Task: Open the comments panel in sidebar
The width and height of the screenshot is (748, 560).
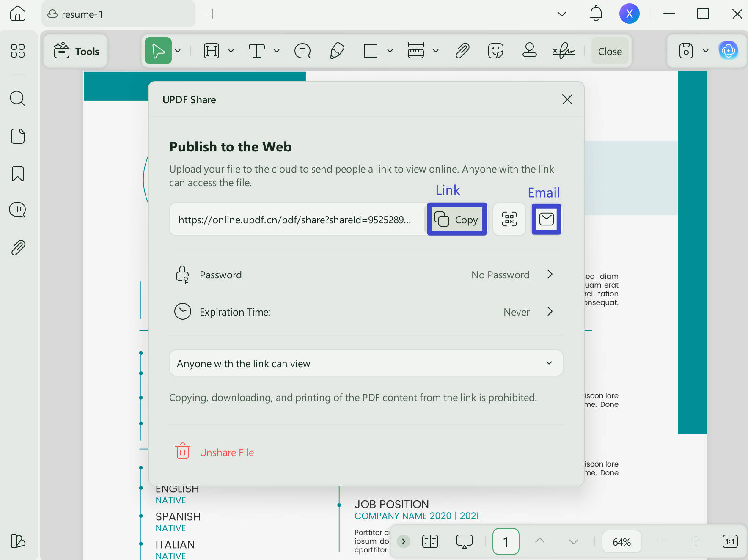Action: [18, 210]
